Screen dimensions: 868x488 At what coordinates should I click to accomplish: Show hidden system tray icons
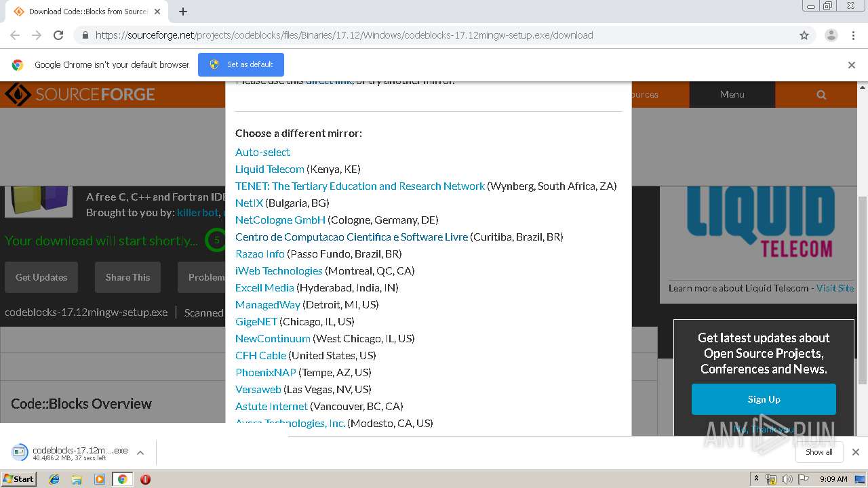[x=756, y=479]
